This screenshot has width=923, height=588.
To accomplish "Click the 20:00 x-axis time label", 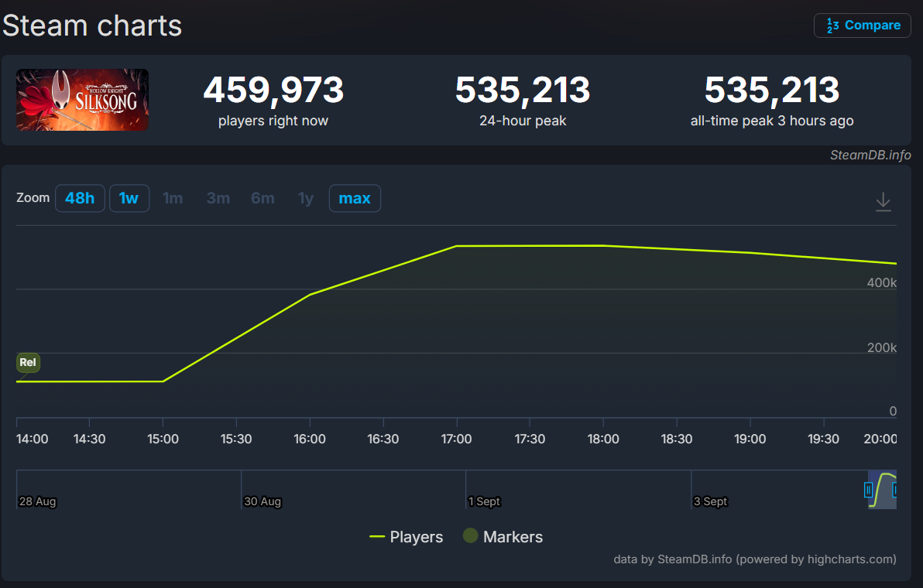I will point(880,439).
